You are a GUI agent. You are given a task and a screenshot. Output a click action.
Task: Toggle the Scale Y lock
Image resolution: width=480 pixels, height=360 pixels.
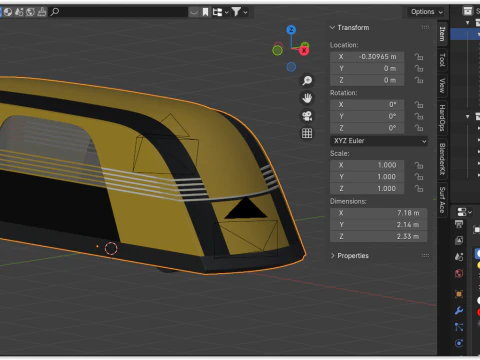[x=419, y=177]
